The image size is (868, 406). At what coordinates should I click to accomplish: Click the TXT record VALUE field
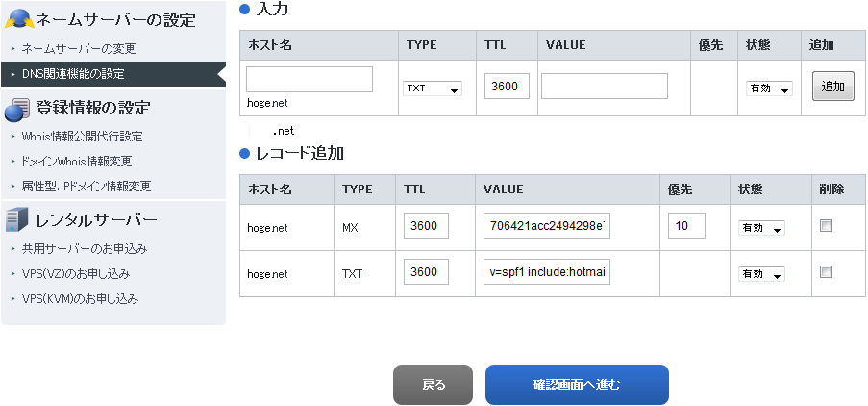[x=547, y=272]
